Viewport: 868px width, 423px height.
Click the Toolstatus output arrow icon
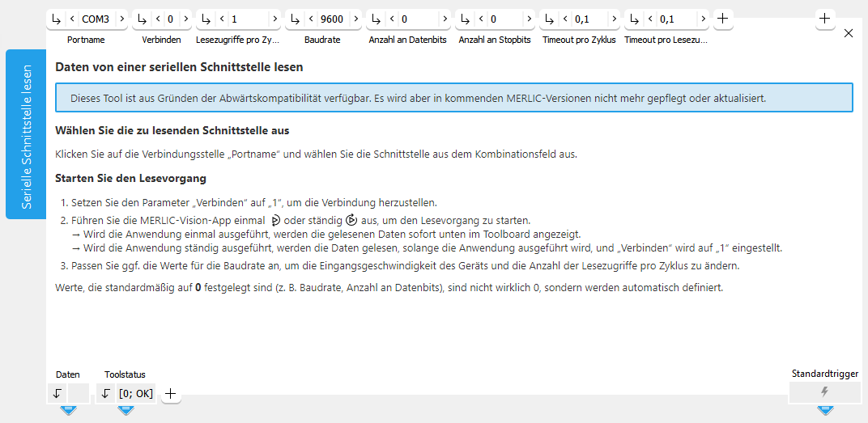tap(106, 394)
